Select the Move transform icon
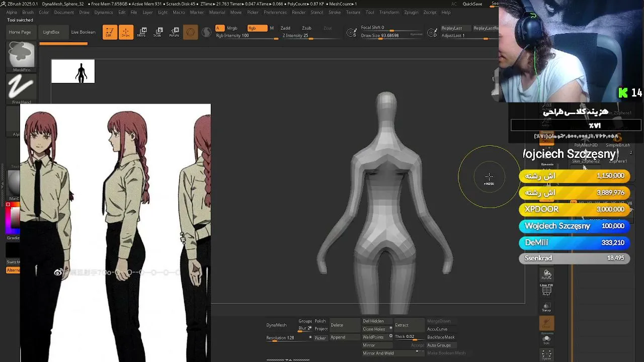The image size is (644, 362). click(x=142, y=32)
